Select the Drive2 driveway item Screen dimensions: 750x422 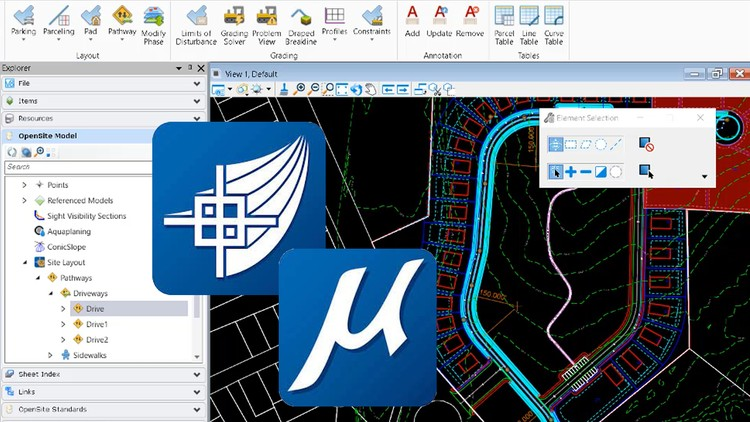(97, 340)
